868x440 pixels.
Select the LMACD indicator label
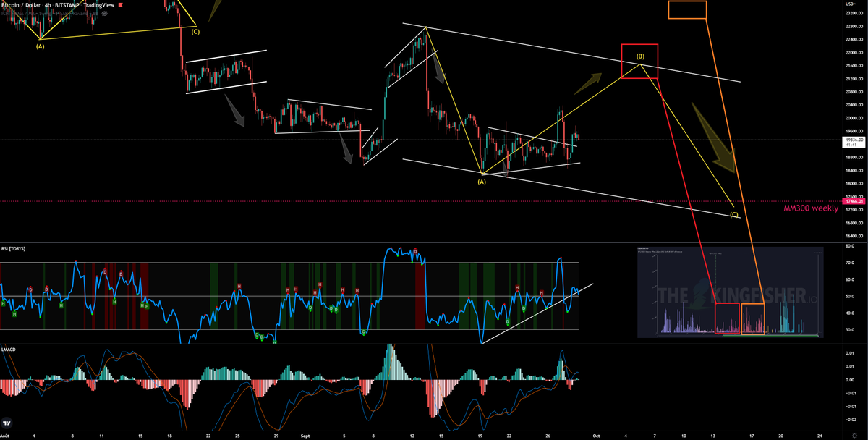pos(10,350)
